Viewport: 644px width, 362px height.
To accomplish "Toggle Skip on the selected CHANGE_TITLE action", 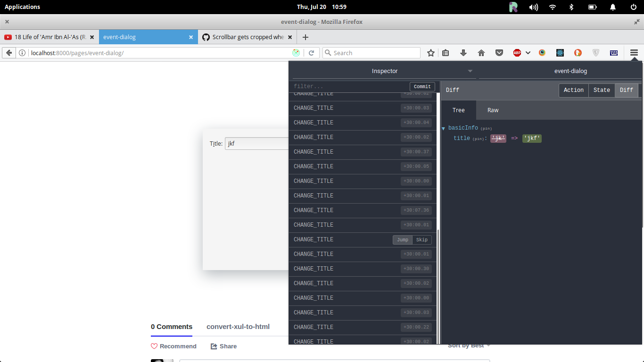I will (421, 239).
